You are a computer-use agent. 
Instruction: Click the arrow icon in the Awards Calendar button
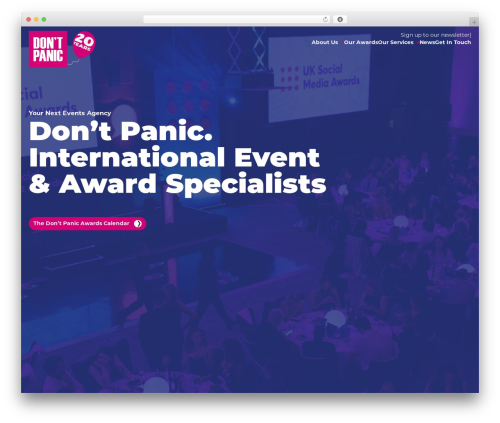[x=138, y=224]
